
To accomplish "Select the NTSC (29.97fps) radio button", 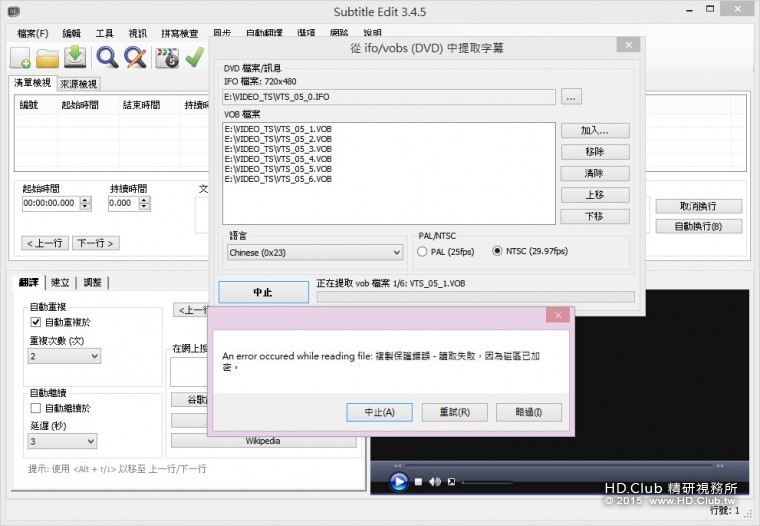I will click(x=497, y=251).
